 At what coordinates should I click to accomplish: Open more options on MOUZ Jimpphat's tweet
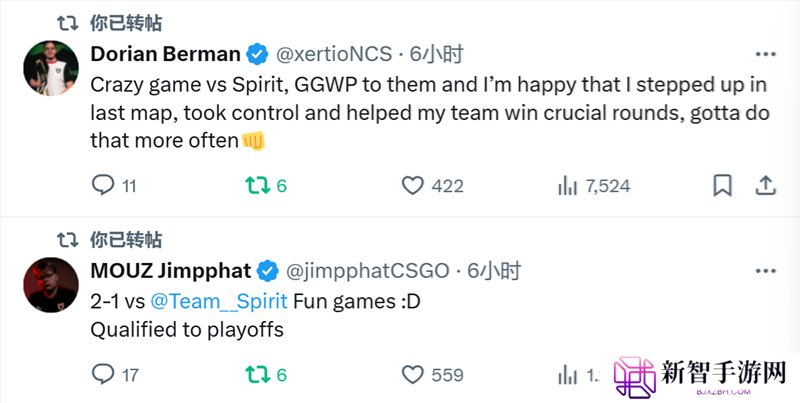tap(765, 271)
